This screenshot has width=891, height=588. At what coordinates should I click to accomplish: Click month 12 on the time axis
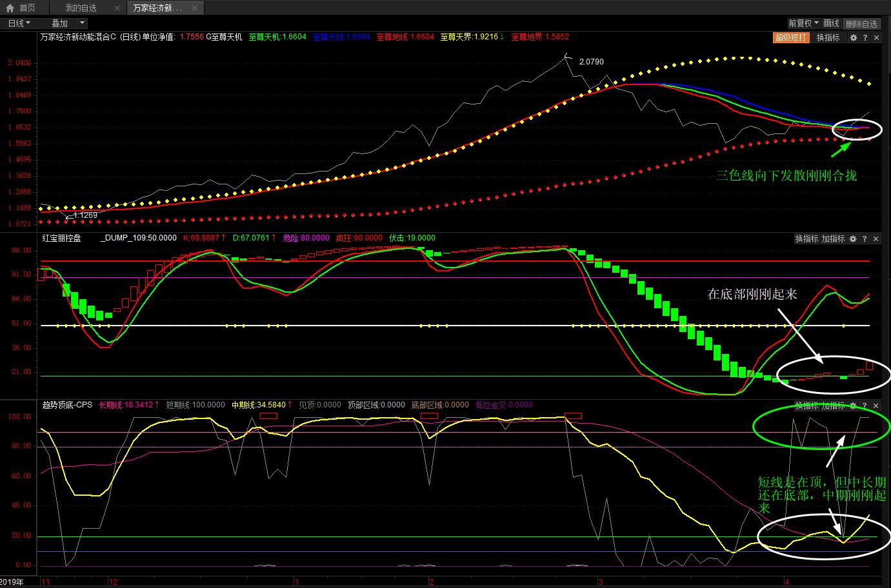point(114,582)
